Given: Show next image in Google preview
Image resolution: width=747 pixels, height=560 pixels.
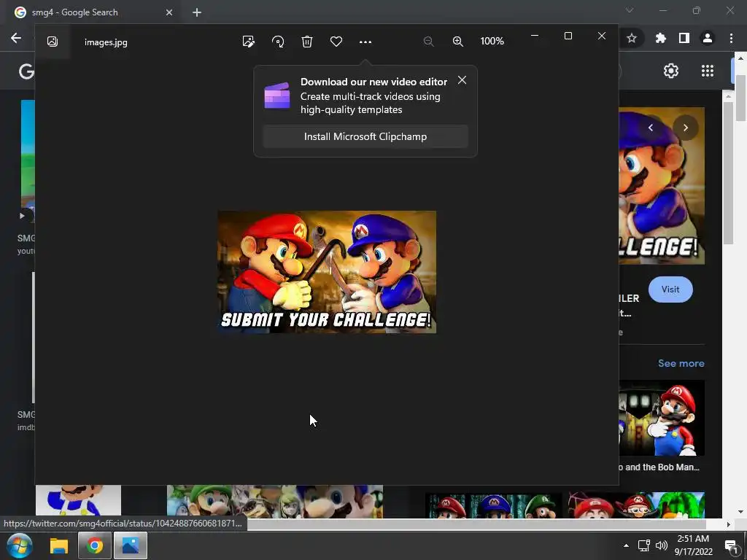Looking at the screenshot, I should [686, 128].
